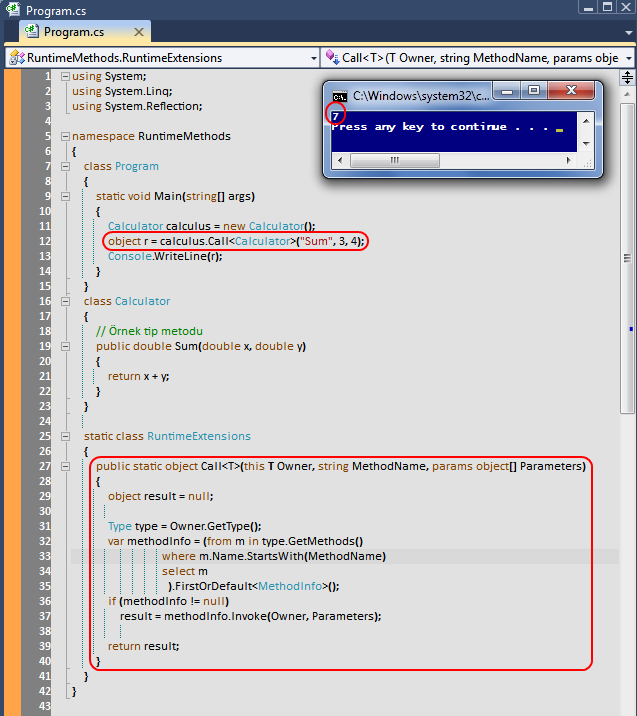The image size is (637, 716).
Task: Click the console window system menu icon
Action: 340,96
